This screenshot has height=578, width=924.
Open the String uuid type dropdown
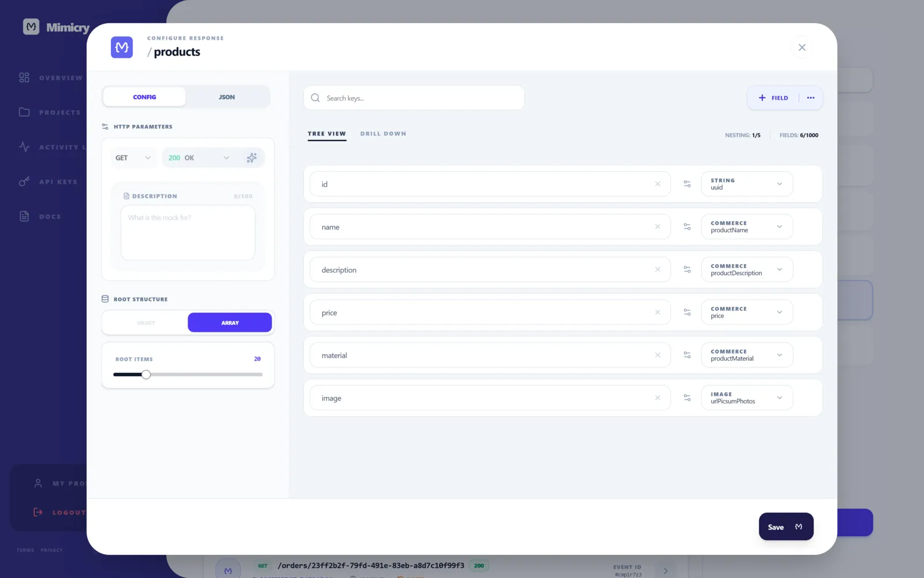(747, 184)
